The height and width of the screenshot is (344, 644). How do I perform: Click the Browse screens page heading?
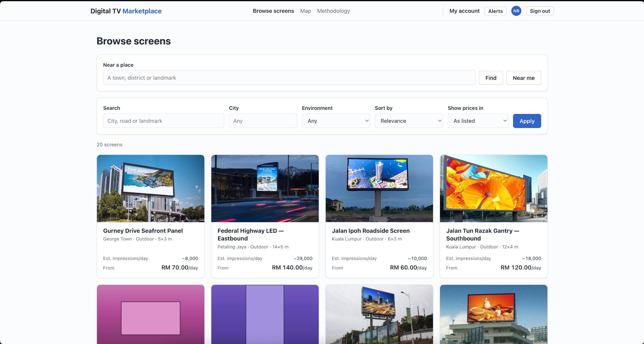pos(134,41)
